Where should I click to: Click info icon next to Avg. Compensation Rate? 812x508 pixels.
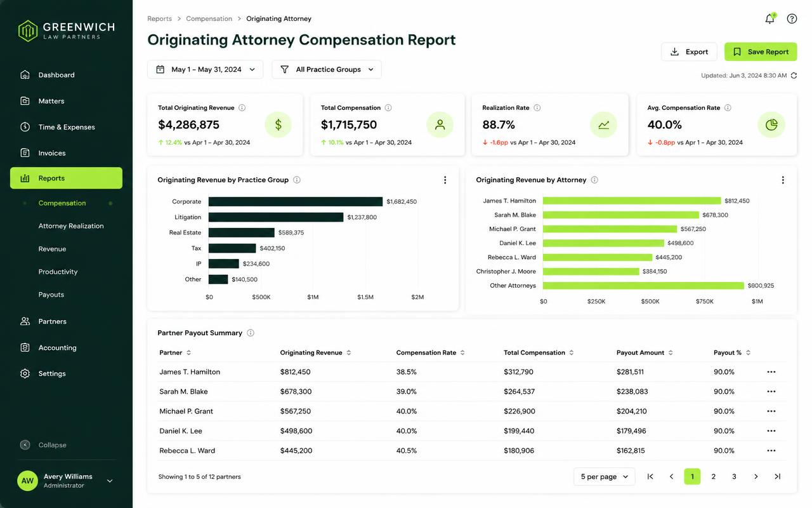(x=728, y=108)
